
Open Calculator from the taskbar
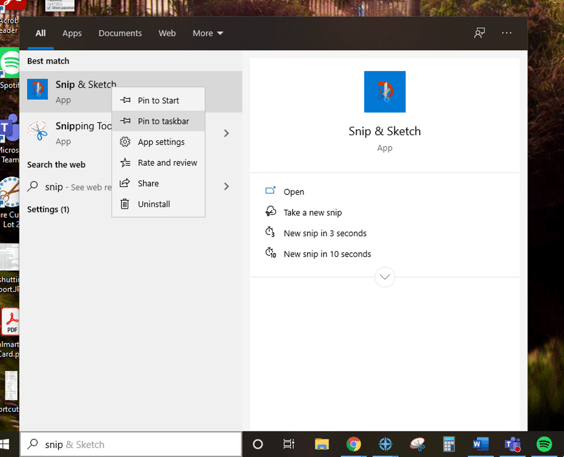tap(449, 444)
